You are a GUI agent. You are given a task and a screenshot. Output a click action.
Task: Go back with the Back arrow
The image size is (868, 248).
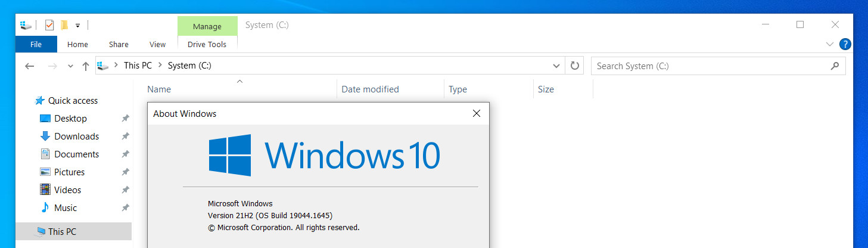click(30, 66)
